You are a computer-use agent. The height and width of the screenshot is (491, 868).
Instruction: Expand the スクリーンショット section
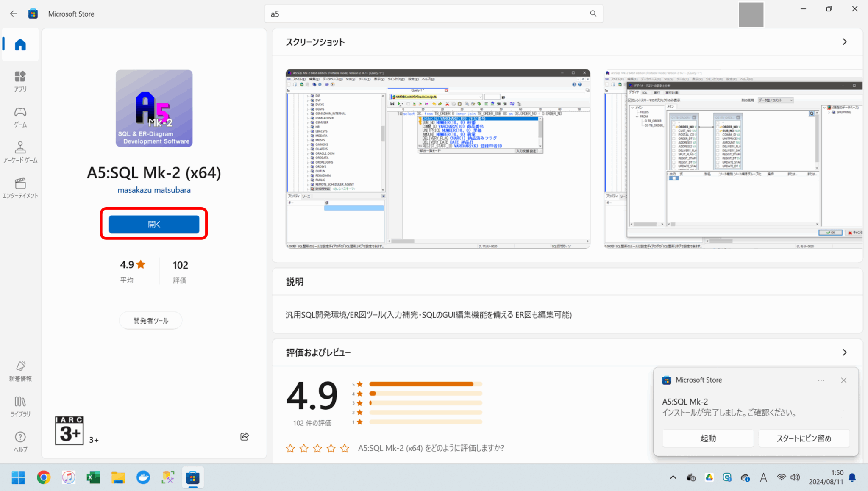tap(844, 42)
